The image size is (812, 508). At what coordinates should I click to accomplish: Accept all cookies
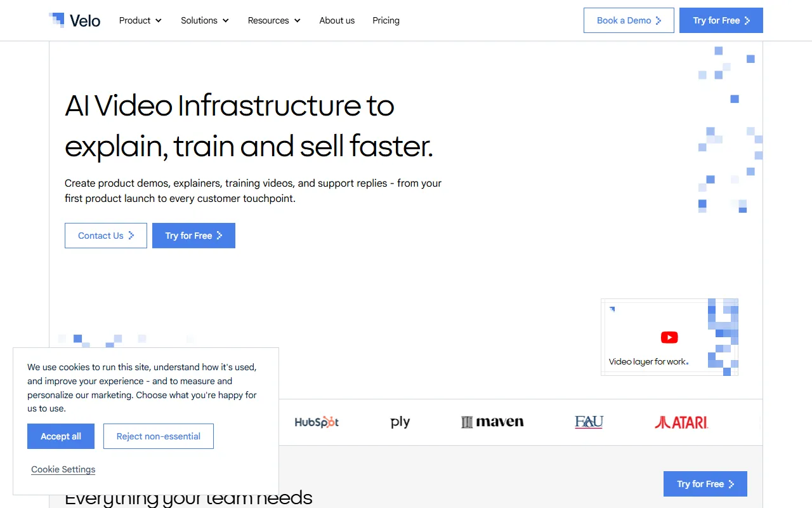(61, 436)
